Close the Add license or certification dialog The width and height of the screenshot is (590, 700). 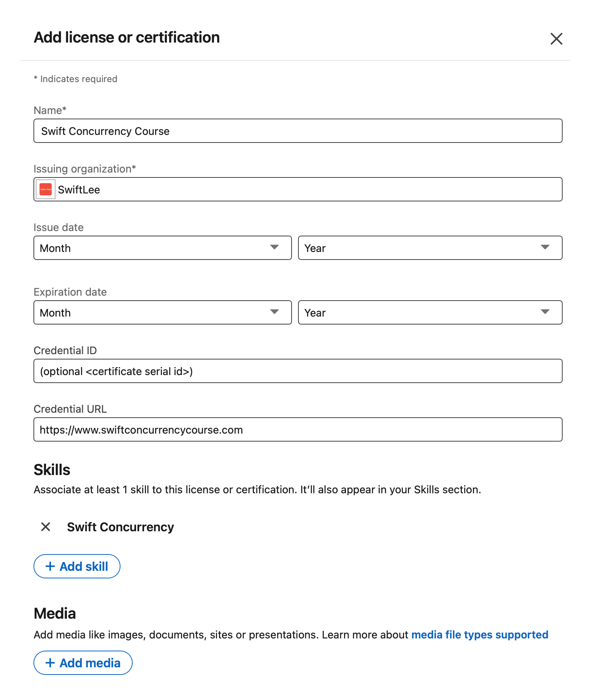[556, 39]
